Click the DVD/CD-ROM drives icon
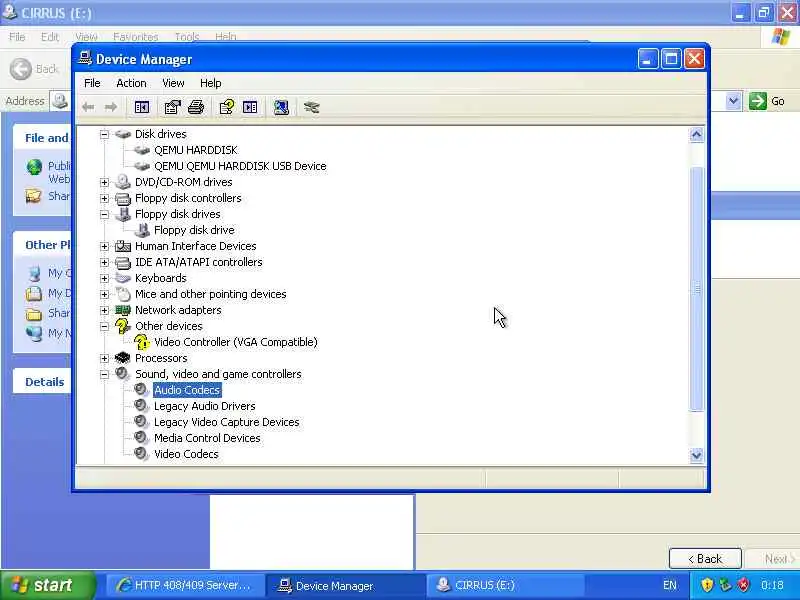800x600 pixels. pyautogui.click(x=123, y=182)
